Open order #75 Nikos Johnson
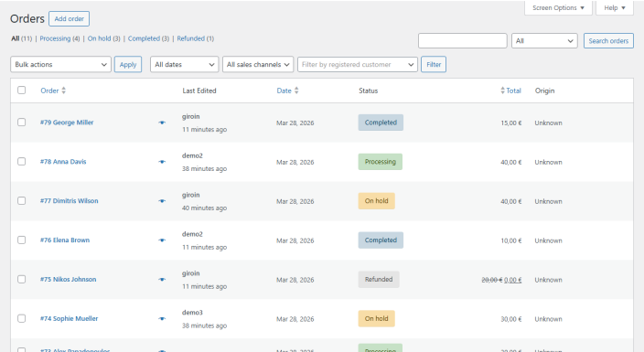The width and height of the screenshot is (644, 352). (69, 279)
